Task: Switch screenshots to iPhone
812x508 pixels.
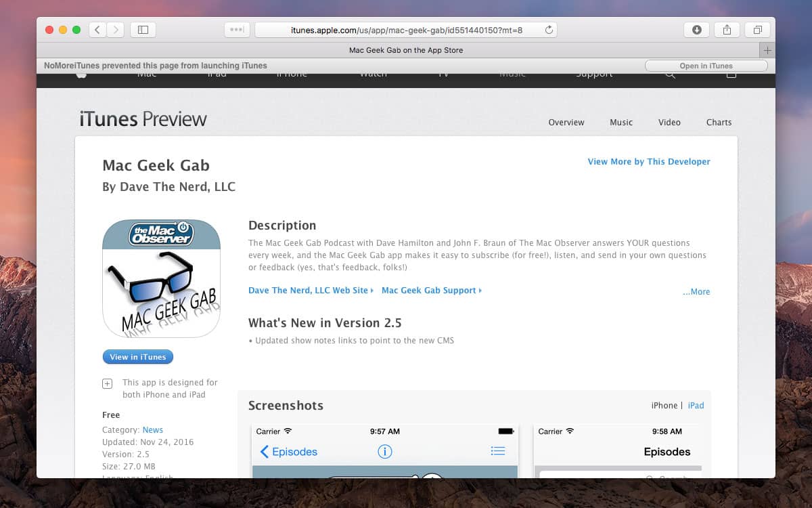Action: coord(664,406)
